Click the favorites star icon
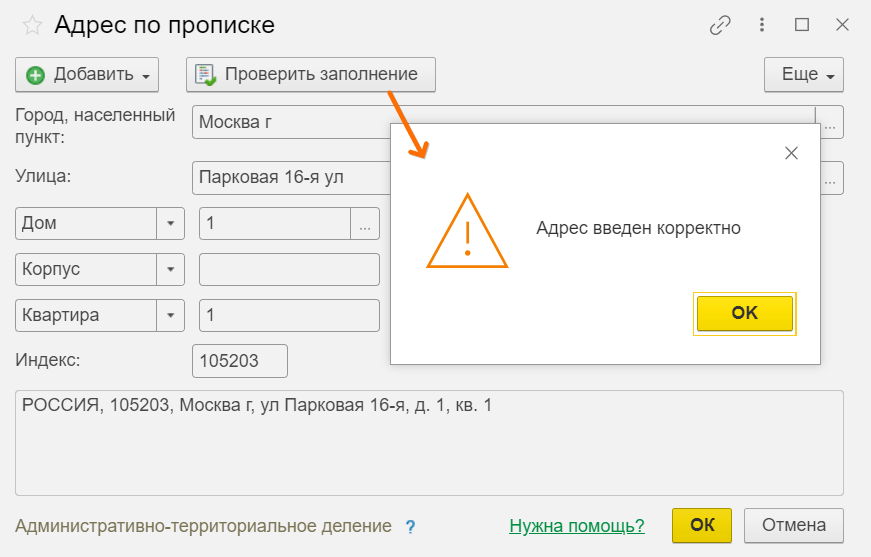 coord(32,26)
